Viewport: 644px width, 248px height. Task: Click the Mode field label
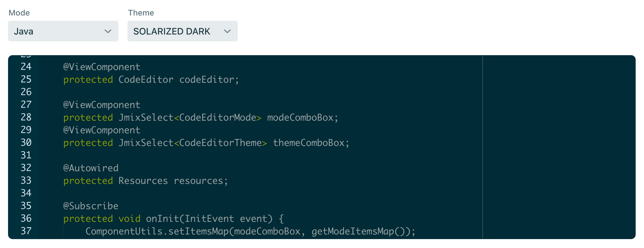(19, 13)
